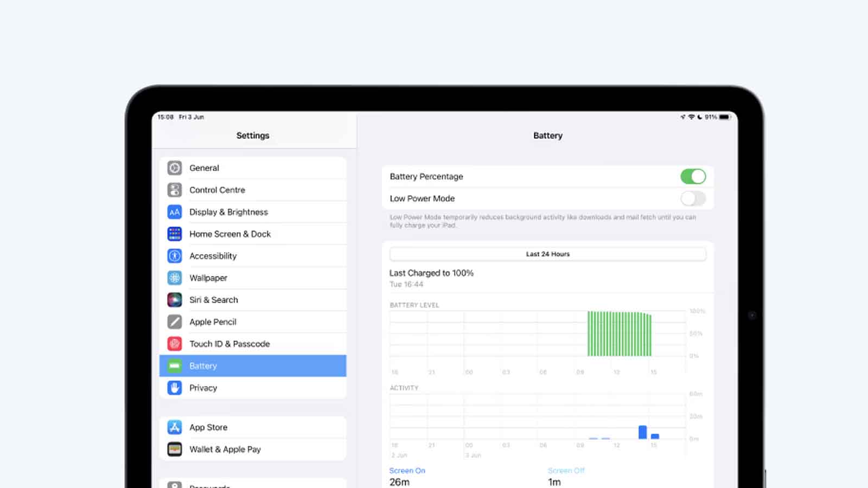Tap the 1m screen off value

[554, 482]
